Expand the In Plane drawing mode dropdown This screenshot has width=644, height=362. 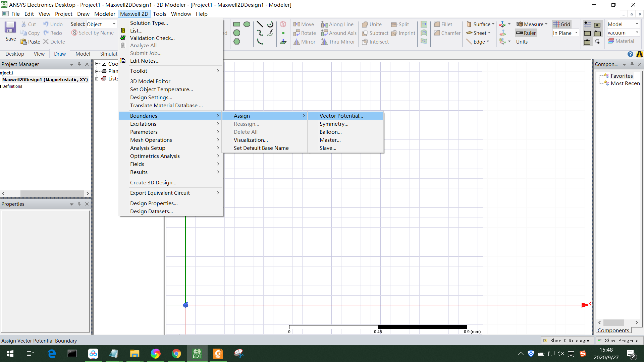coord(576,33)
